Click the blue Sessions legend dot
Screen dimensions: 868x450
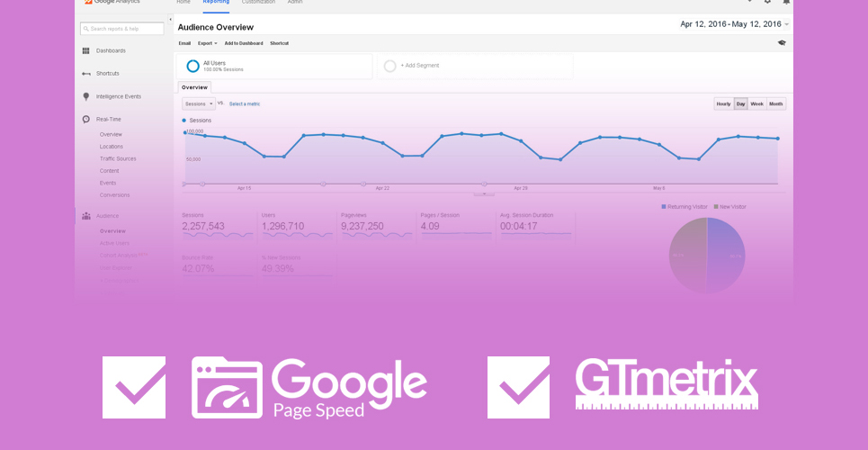184,121
